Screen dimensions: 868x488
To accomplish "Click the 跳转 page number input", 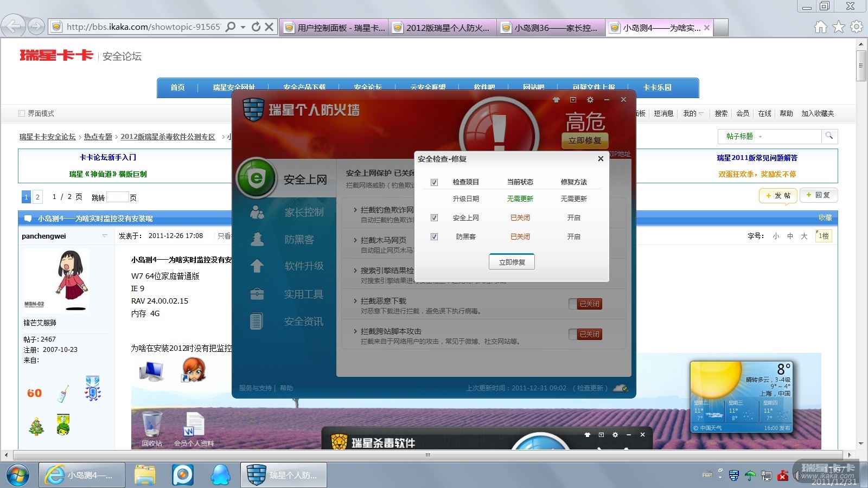I will coord(118,197).
